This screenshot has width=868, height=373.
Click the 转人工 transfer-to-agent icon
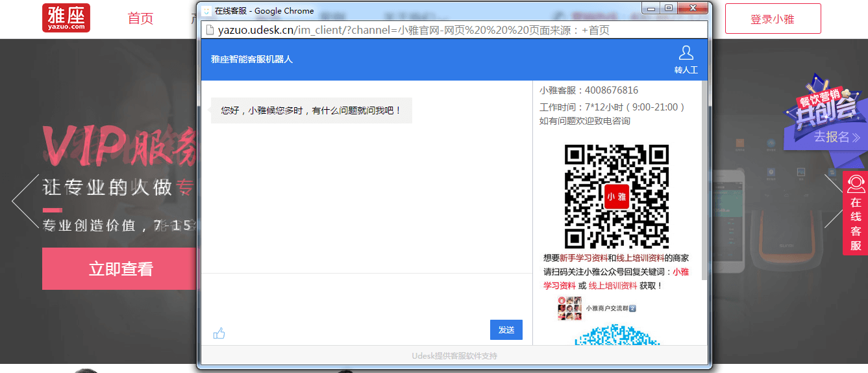coord(686,59)
